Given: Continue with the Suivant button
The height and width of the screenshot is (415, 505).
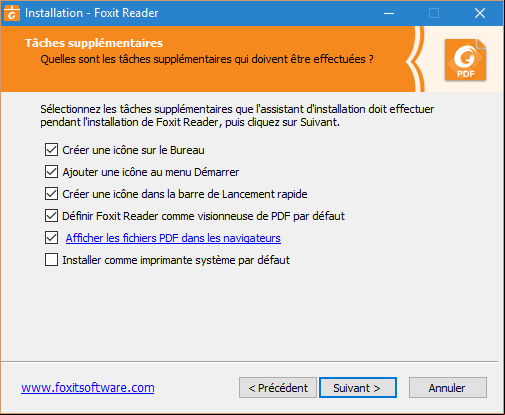Looking at the screenshot, I should (x=358, y=388).
